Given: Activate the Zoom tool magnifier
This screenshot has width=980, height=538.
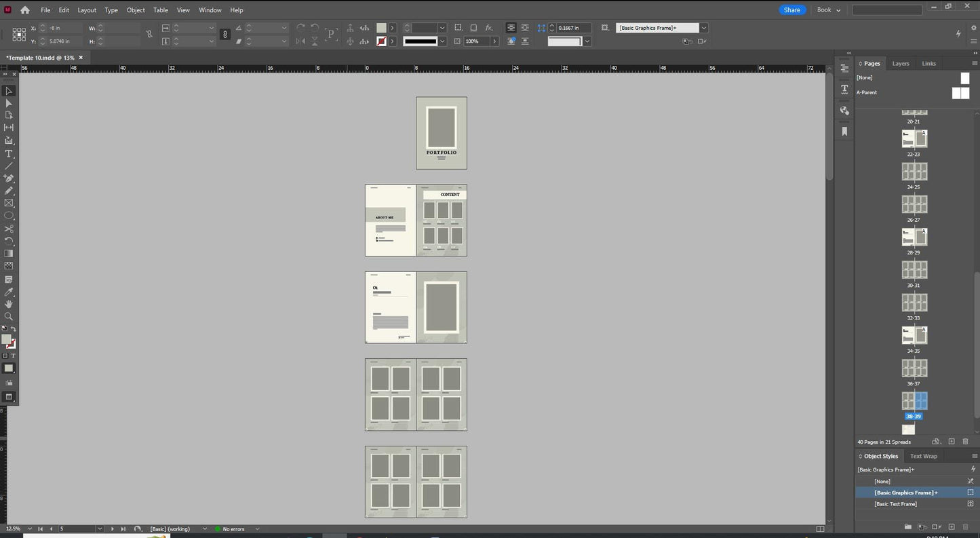Looking at the screenshot, I should [9, 316].
